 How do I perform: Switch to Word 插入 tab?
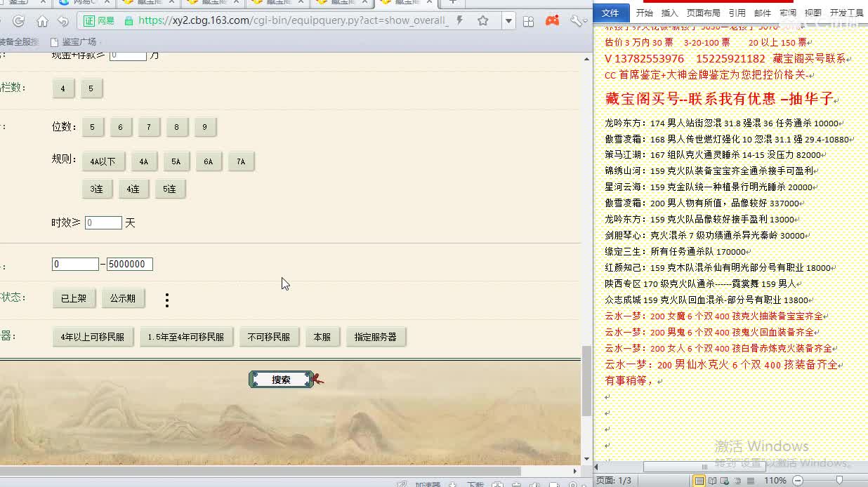(670, 13)
